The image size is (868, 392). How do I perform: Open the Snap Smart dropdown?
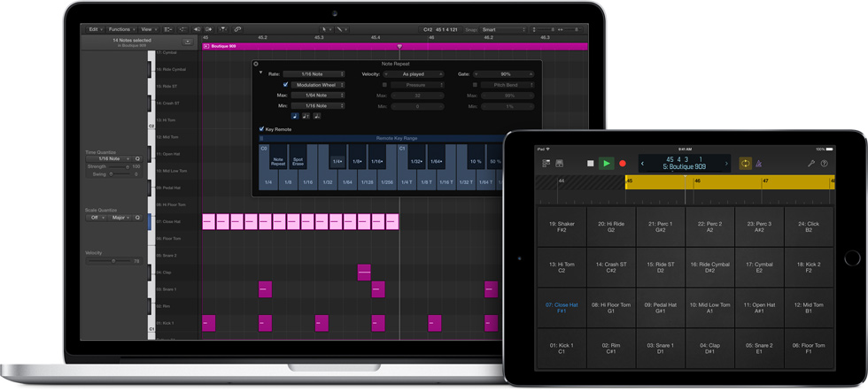coord(503,29)
